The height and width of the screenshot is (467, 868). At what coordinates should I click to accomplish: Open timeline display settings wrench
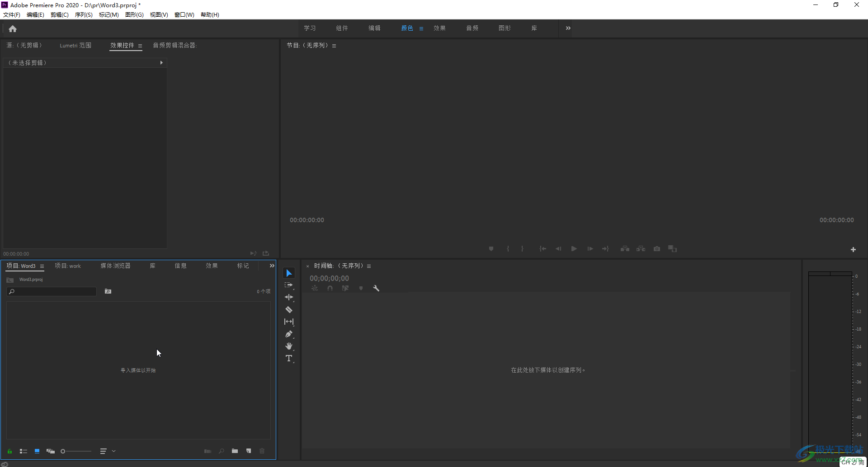(376, 288)
